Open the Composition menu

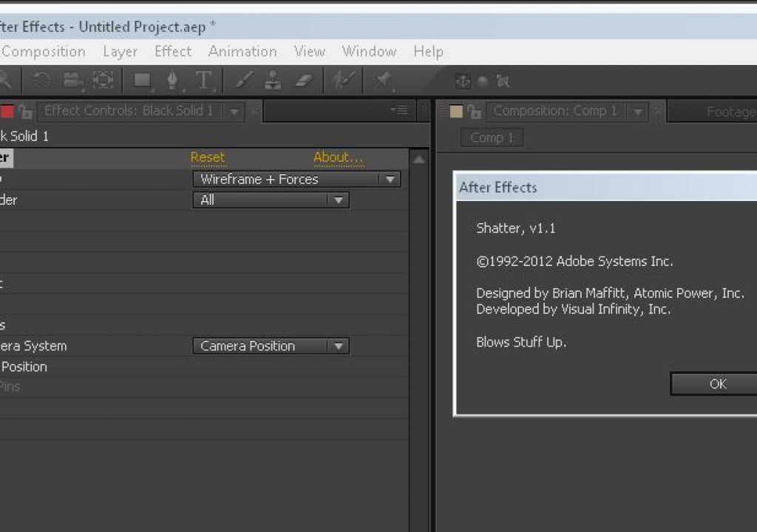(x=44, y=52)
